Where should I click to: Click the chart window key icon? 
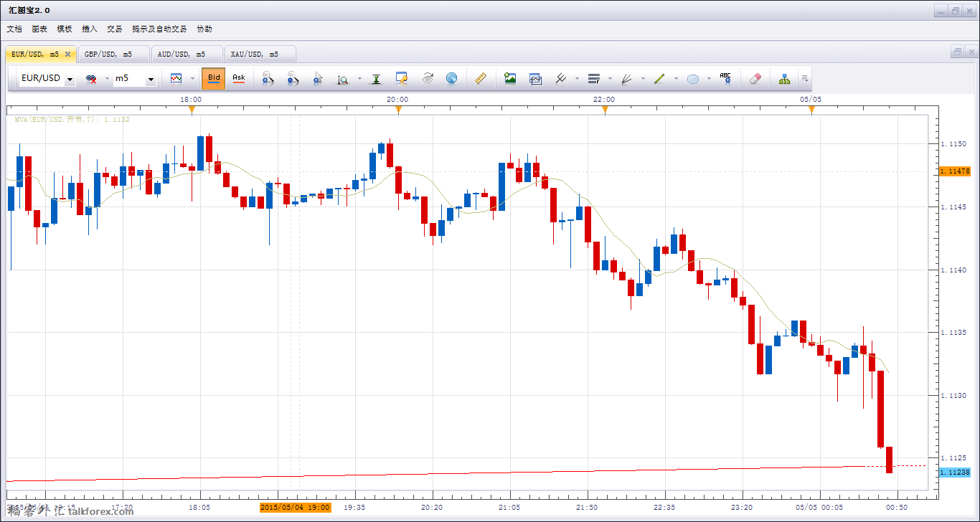[x=402, y=78]
